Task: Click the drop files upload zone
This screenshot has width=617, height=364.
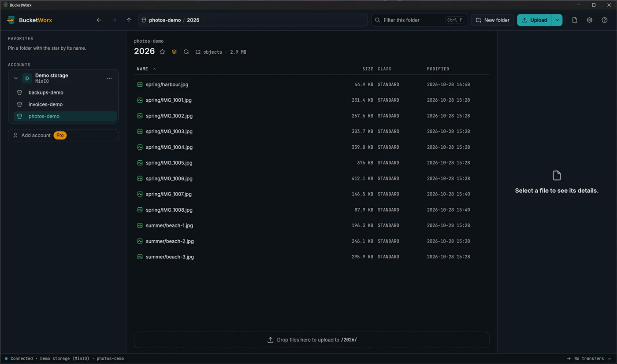Action: click(x=312, y=340)
